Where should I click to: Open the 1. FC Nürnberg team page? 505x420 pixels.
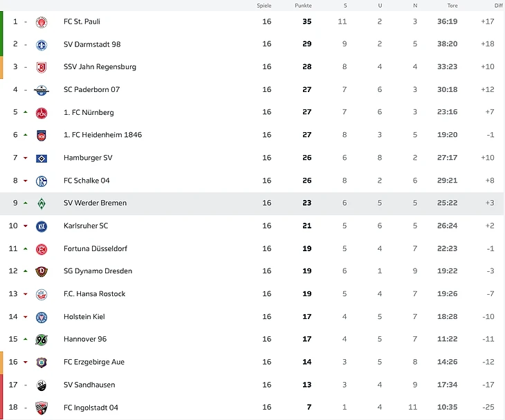tap(89, 113)
